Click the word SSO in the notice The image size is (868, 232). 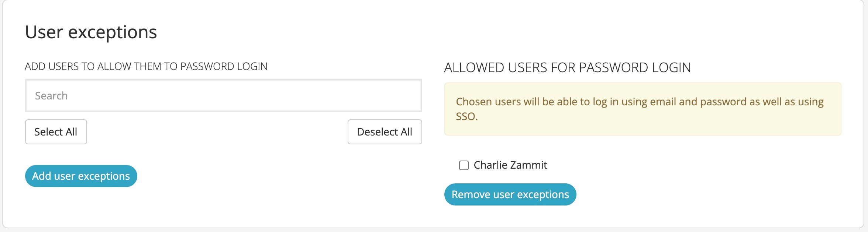[466, 117]
